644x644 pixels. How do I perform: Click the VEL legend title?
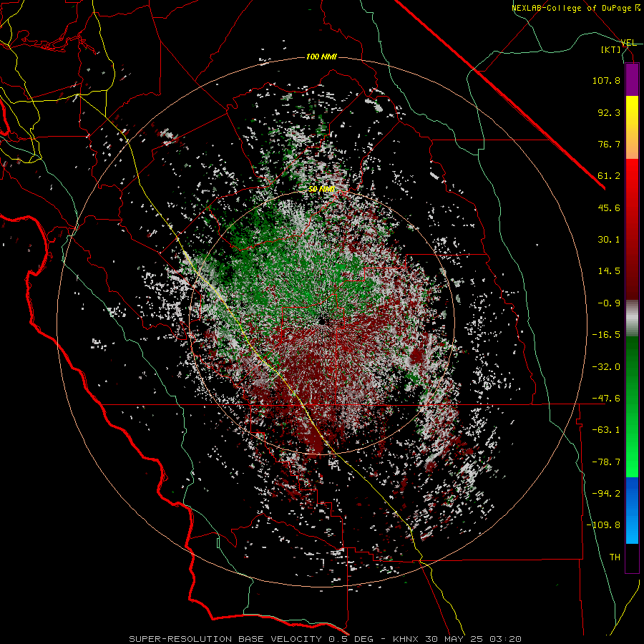tap(629, 43)
